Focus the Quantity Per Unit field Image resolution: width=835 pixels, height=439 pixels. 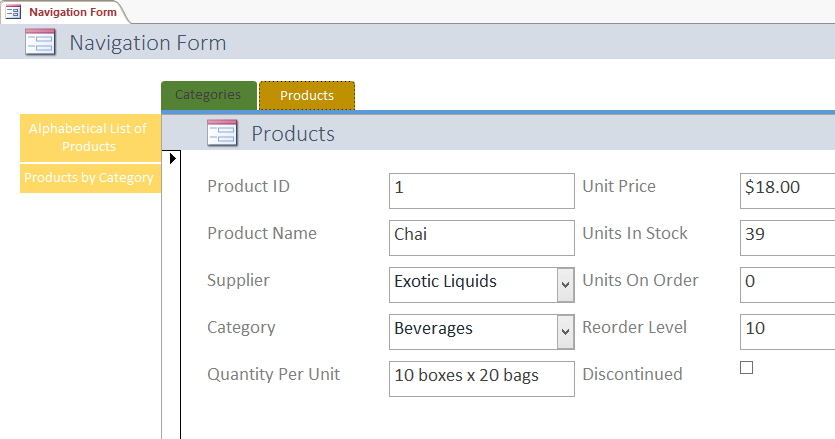[x=481, y=379]
